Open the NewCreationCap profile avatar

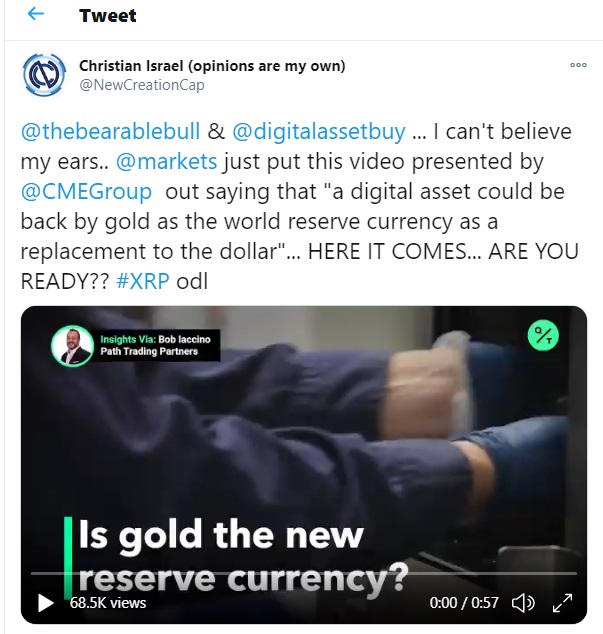coord(44,75)
